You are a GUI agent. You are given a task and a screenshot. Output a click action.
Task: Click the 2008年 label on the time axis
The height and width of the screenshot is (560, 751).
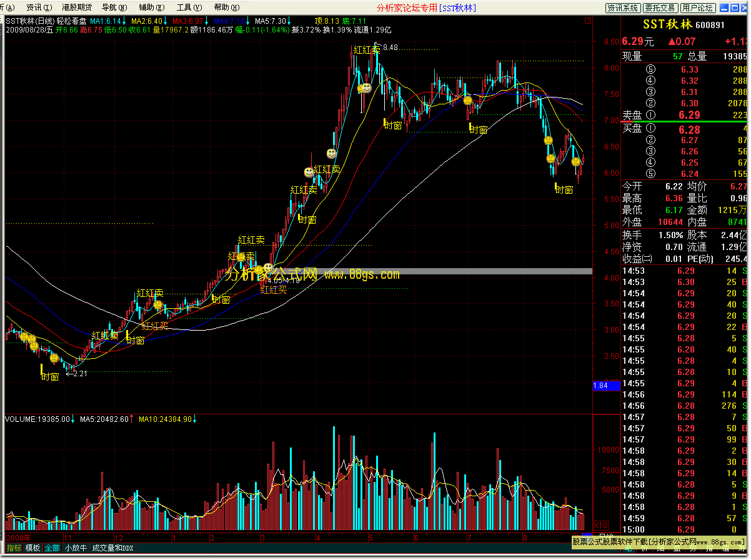pyautogui.click(x=19, y=537)
